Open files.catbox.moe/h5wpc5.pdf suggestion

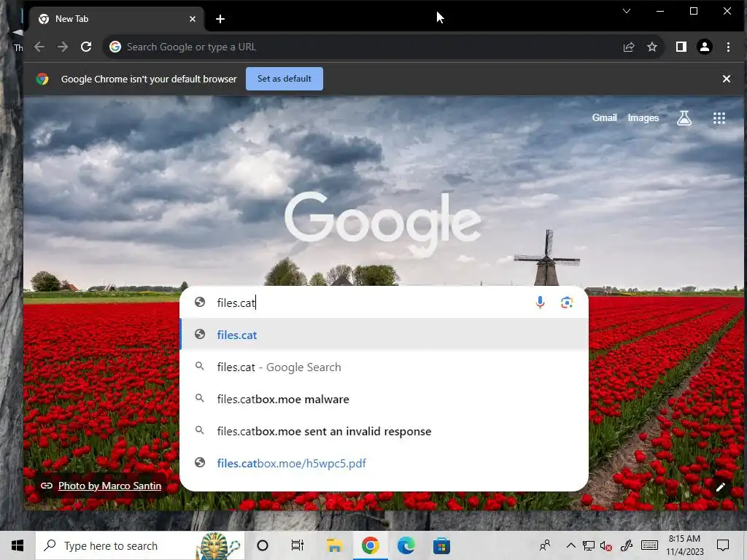(x=384, y=463)
